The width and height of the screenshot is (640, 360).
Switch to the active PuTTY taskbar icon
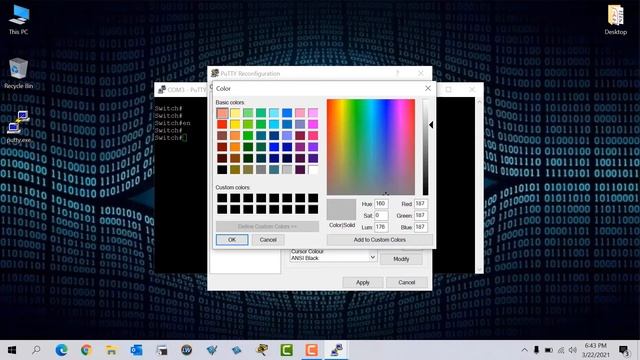click(336, 350)
